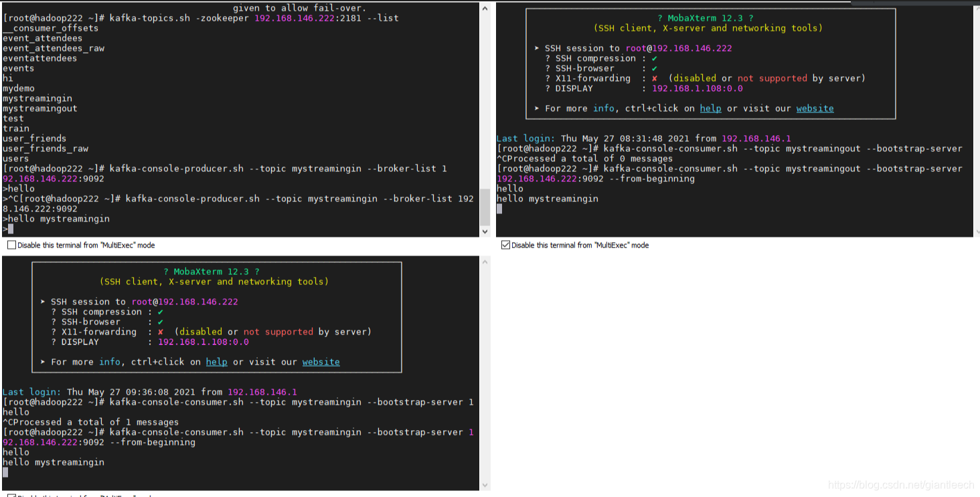
Task: Click the __consumer_offsets topic line
Action: click(x=51, y=28)
